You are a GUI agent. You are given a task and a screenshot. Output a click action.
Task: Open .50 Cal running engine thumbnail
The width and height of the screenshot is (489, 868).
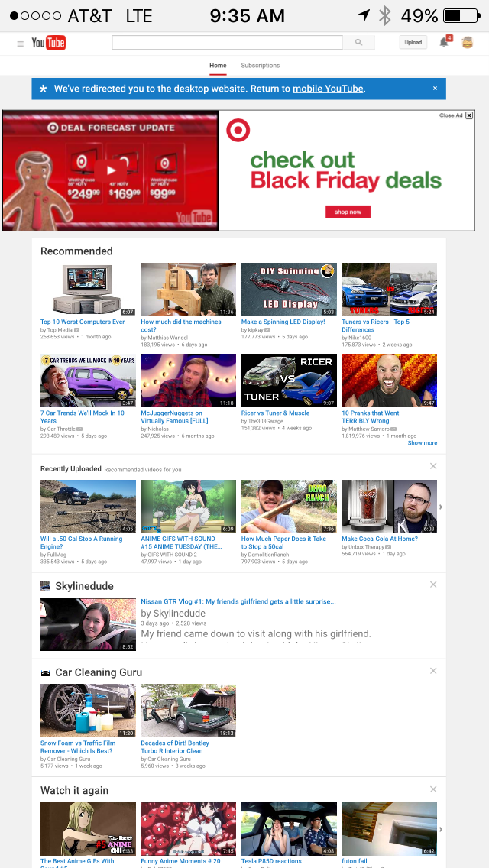tap(88, 506)
